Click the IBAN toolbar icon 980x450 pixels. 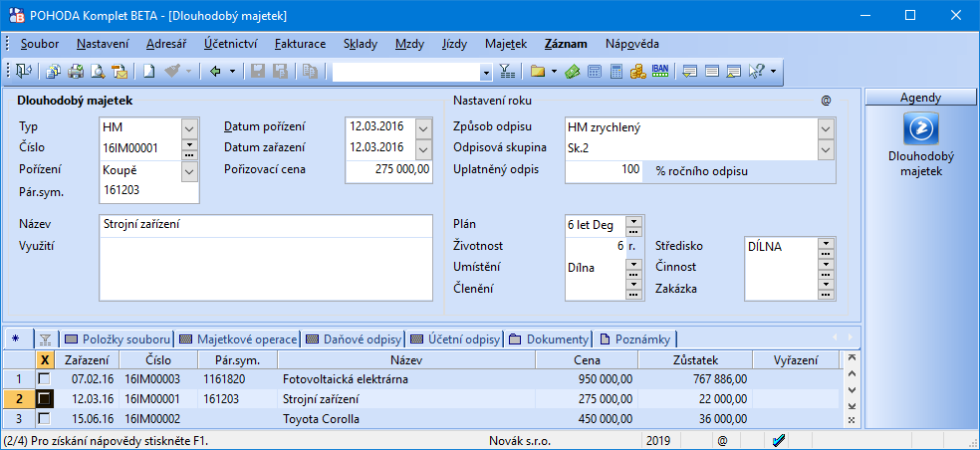(660, 71)
